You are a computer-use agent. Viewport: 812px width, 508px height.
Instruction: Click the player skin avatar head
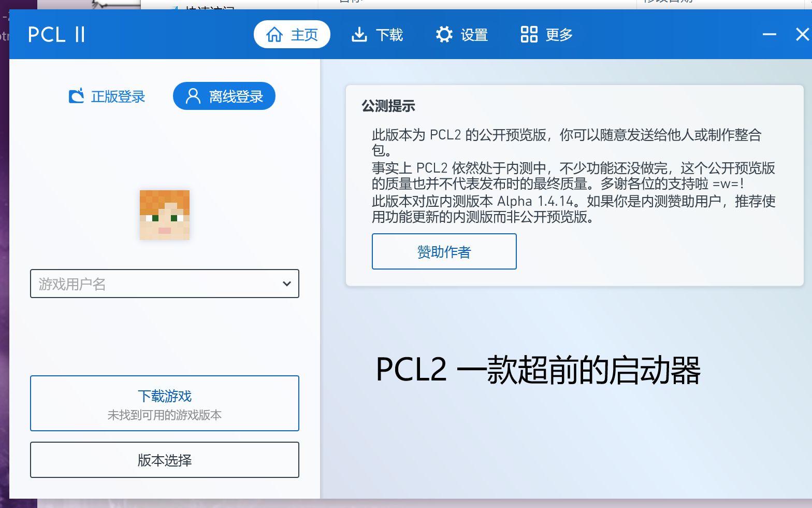click(x=165, y=215)
